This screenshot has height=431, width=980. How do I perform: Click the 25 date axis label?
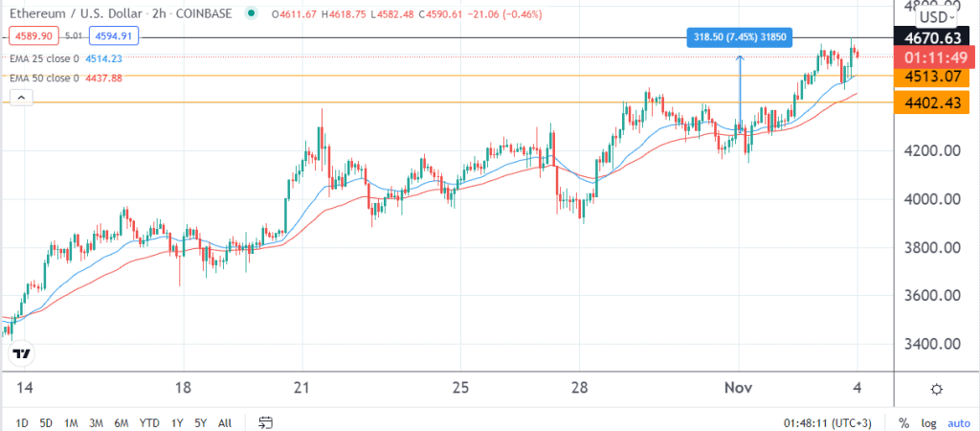[x=460, y=388]
